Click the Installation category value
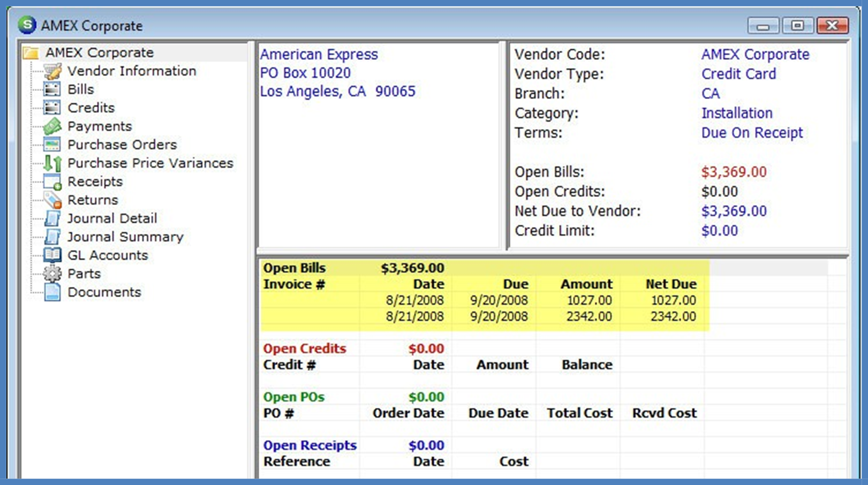The width and height of the screenshot is (868, 485). [x=737, y=113]
